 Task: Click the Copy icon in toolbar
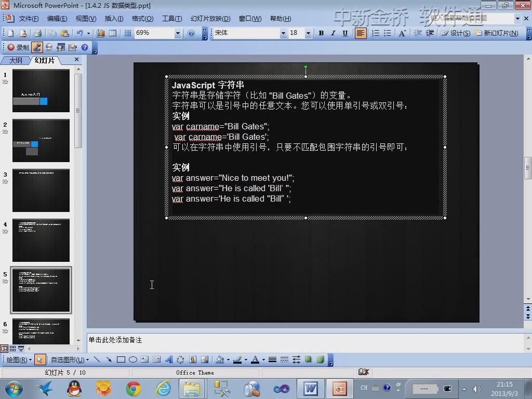[52, 33]
